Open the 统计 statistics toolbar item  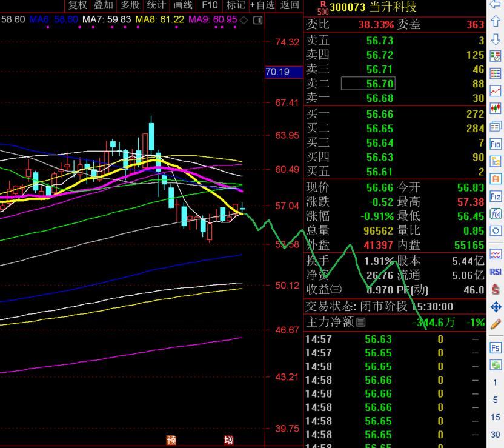(x=156, y=5)
